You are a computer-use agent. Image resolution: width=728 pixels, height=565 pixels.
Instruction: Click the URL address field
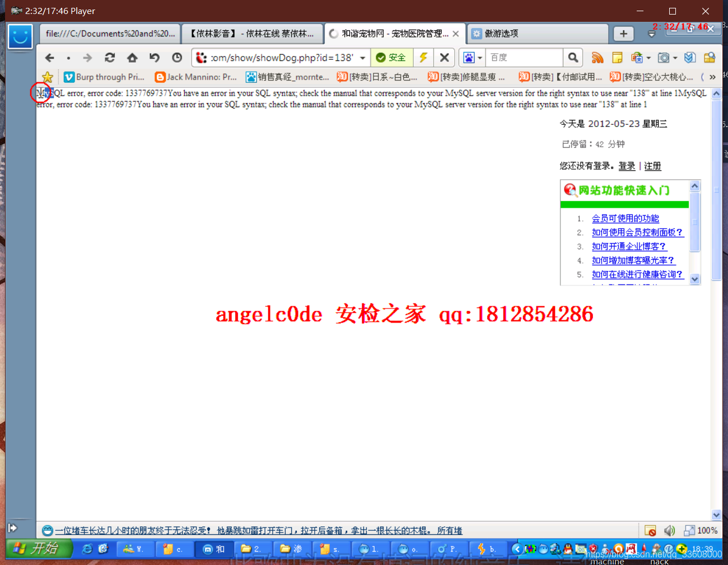tap(282, 58)
